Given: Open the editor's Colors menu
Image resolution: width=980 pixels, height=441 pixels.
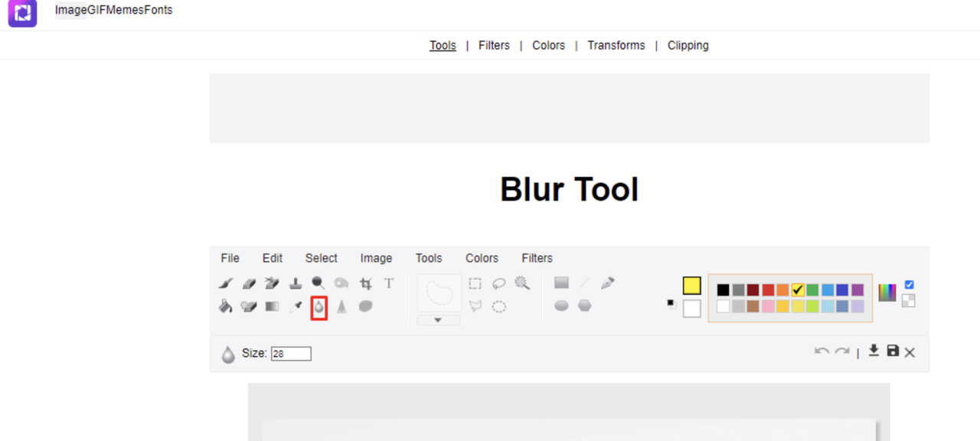Looking at the screenshot, I should pos(482,258).
